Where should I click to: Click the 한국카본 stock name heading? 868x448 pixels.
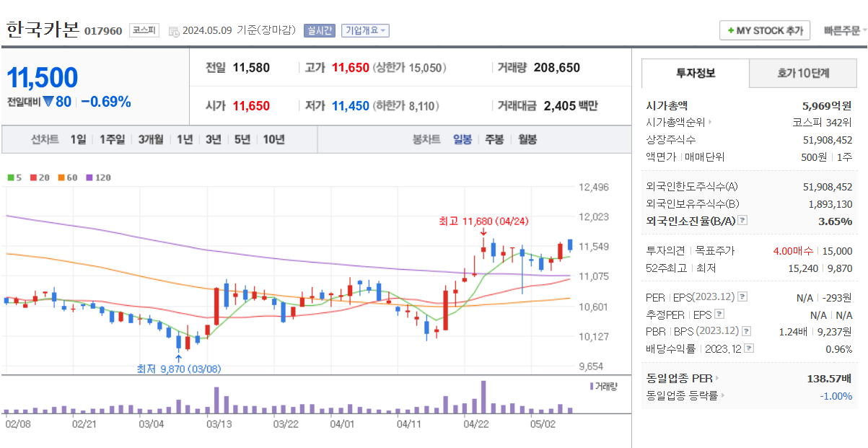(43, 29)
